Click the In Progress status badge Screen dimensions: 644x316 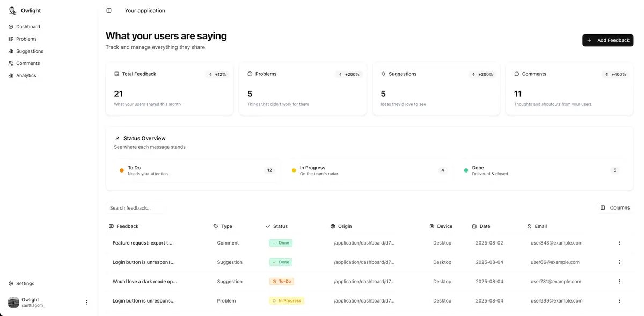pyautogui.click(x=287, y=301)
